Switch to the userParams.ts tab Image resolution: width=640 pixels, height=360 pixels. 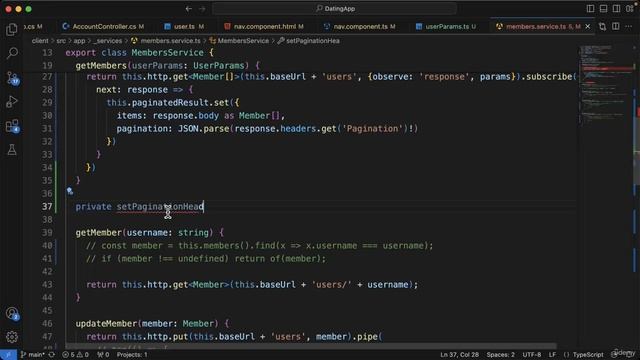click(x=446, y=27)
